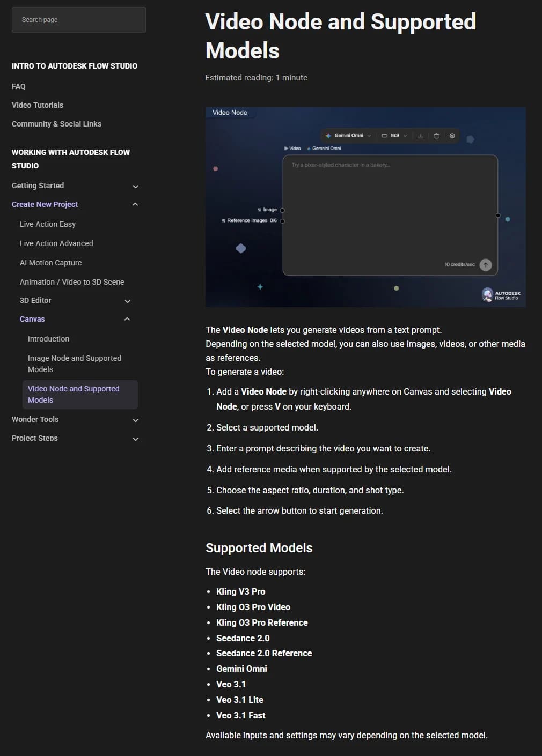The width and height of the screenshot is (542, 756).
Task: Click the Reference Images input connector port
Action: tap(282, 221)
